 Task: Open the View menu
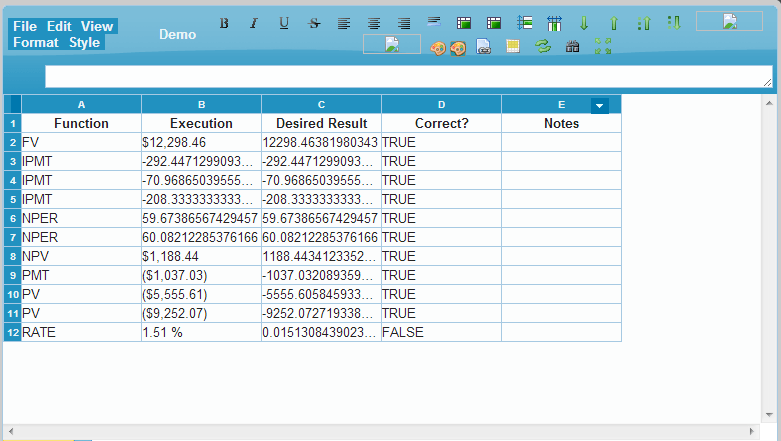click(x=97, y=26)
